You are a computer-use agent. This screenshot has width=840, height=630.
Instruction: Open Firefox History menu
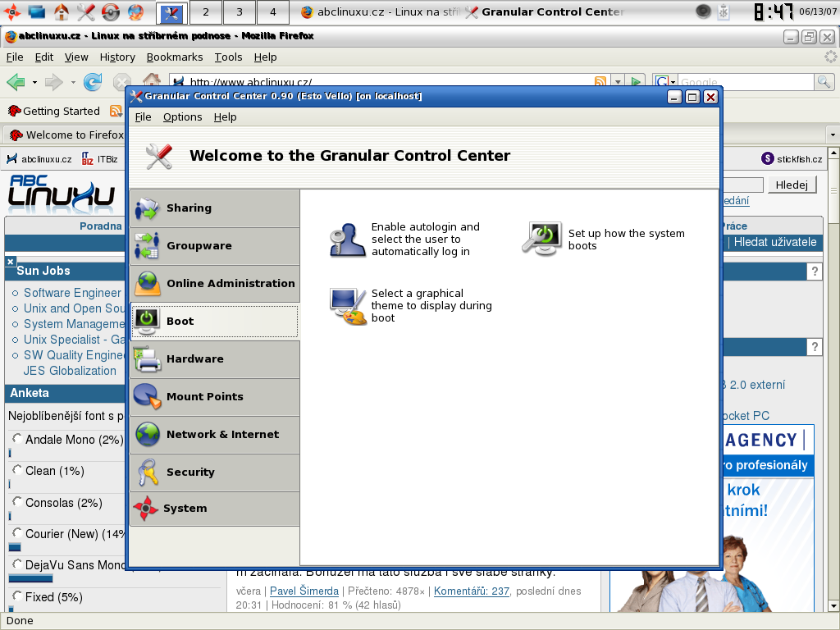coord(116,57)
